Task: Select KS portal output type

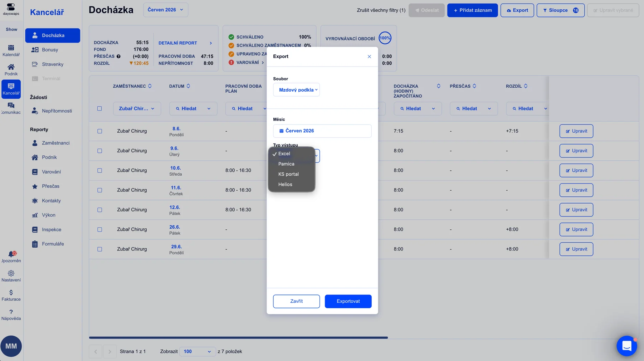Action: (x=291, y=174)
